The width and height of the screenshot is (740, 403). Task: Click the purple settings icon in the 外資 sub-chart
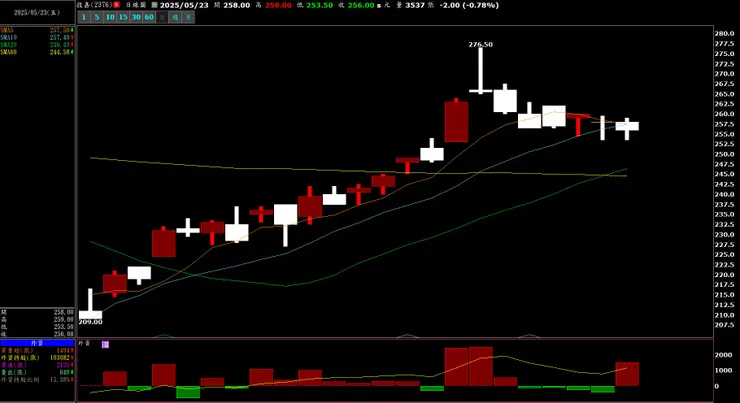(105, 344)
